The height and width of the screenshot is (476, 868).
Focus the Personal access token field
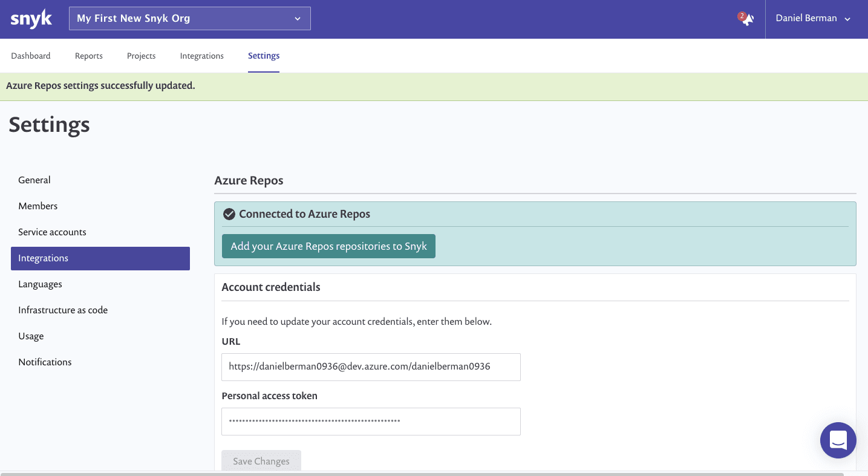pos(371,422)
